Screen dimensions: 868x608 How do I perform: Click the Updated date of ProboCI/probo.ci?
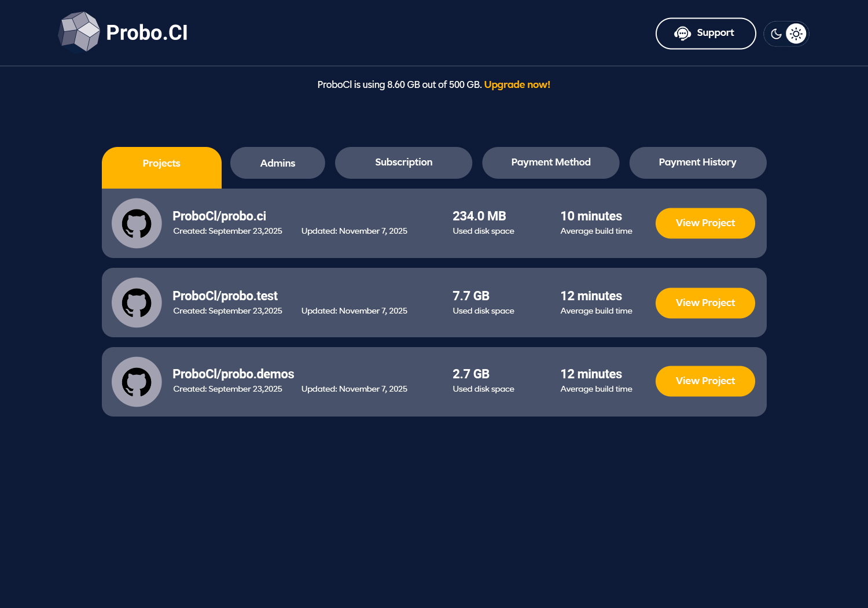click(x=354, y=231)
